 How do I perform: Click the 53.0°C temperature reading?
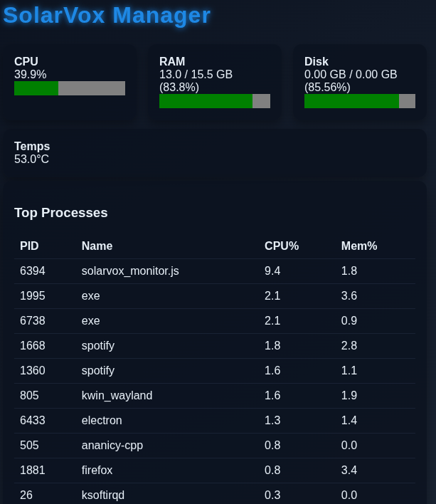point(32,159)
